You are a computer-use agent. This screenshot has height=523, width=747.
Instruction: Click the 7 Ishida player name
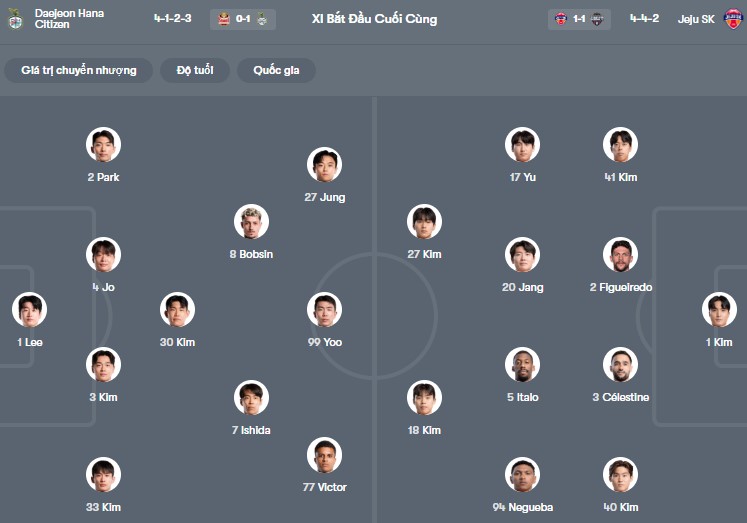coord(251,430)
